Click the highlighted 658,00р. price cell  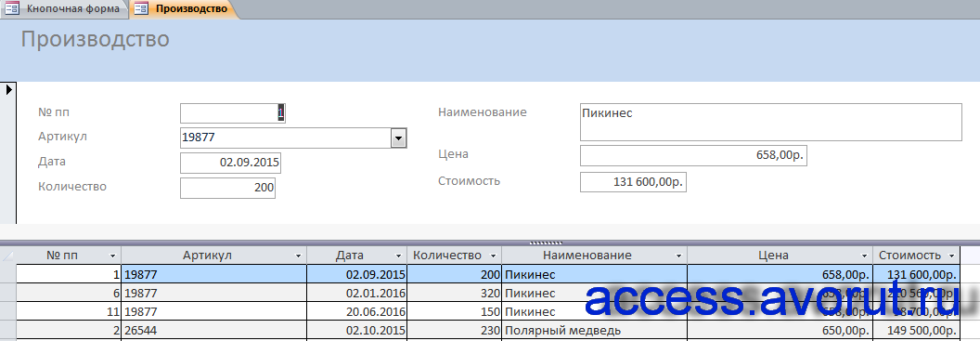coord(780,274)
